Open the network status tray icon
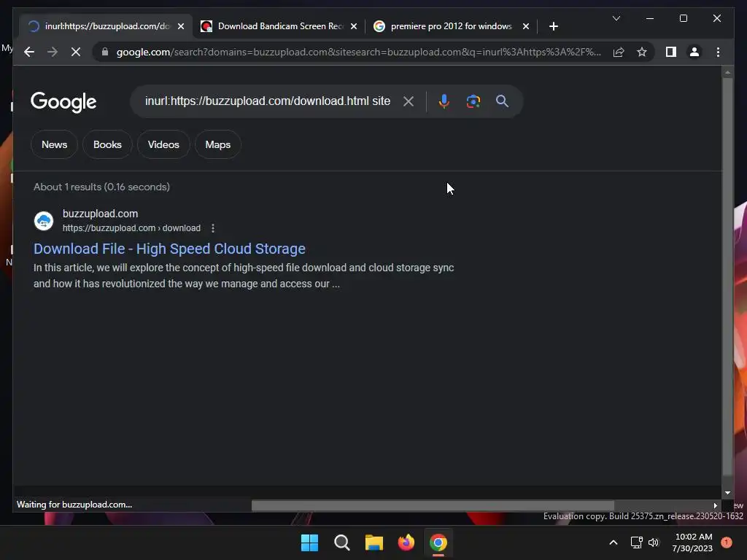The width and height of the screenshot is (747, 560). pyautogui.click(x=636, y=542)
